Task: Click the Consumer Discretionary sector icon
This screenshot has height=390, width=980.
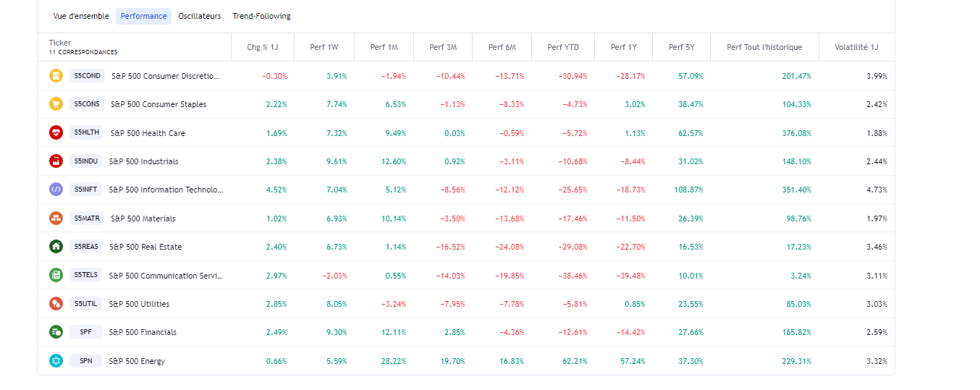Action: tap(56, 76)
